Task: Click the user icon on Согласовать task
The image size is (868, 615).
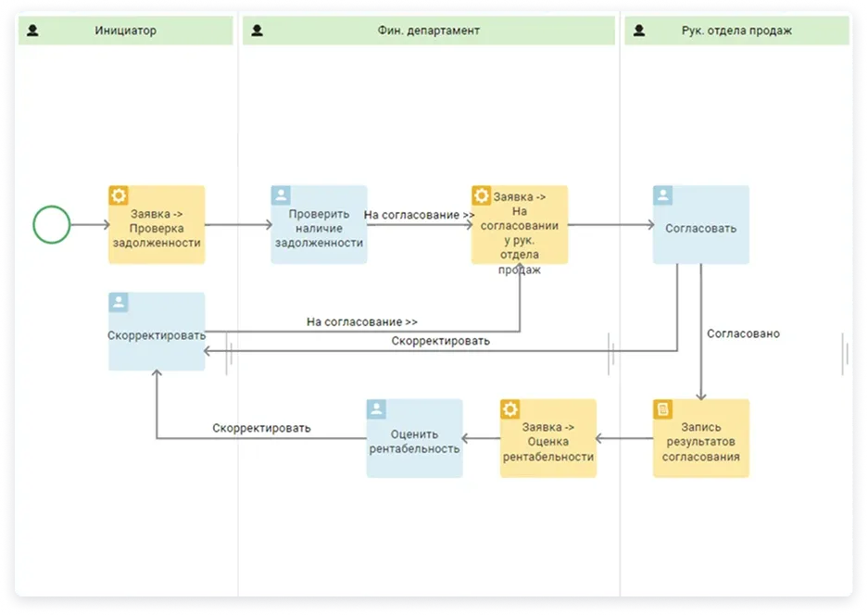Action: (x=663, y=195)
